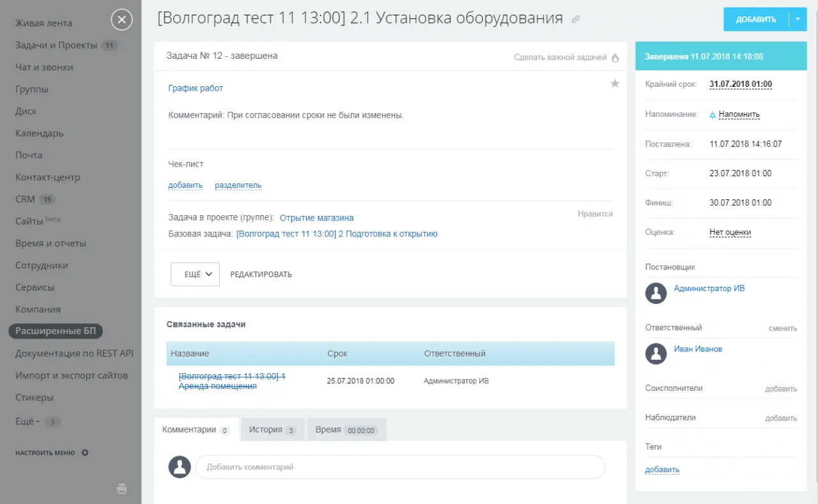Open the Ещё dropdown under the task
This screenshot has width=818, height=504.
click(x=195, y=274)
